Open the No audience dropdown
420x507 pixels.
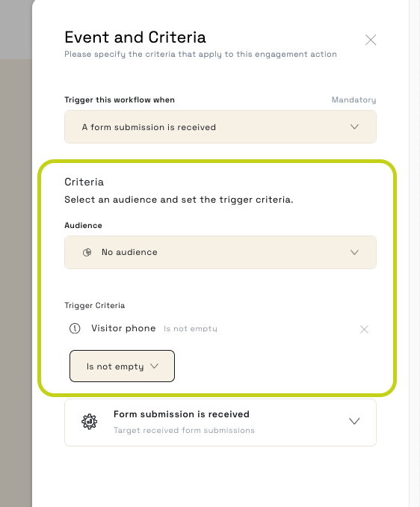tap(220, 252)
